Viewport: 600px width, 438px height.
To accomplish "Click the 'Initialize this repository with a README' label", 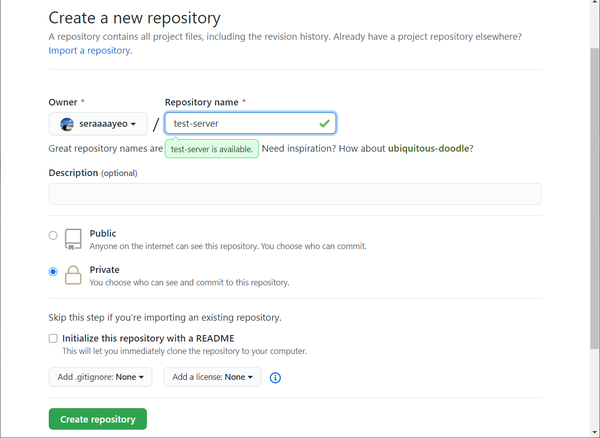I will (x=148, y=338).
